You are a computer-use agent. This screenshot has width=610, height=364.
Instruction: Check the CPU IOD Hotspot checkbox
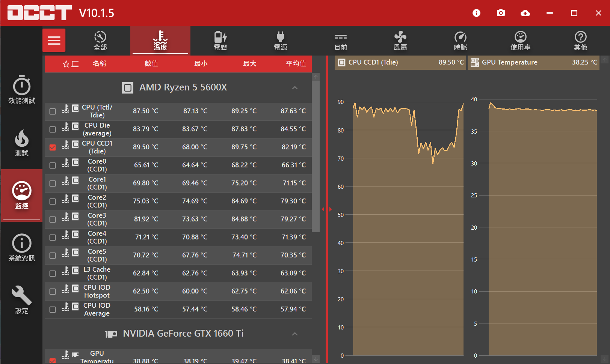coord(53,292)
